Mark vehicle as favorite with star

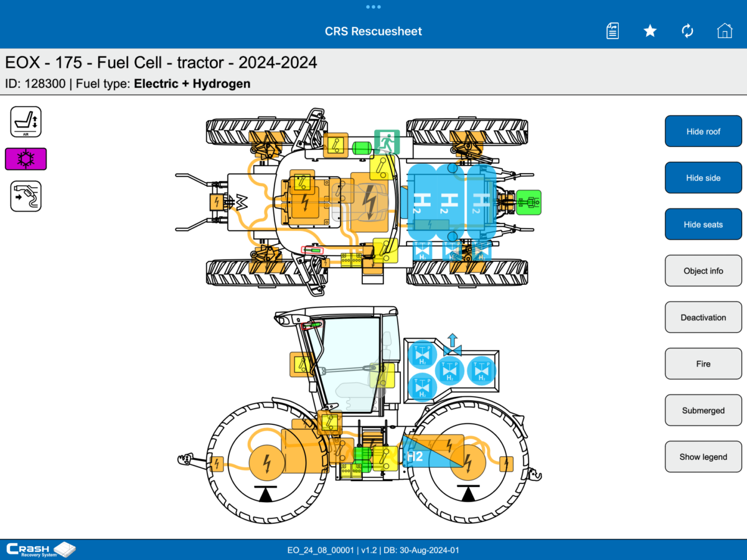tap(650, 31)
